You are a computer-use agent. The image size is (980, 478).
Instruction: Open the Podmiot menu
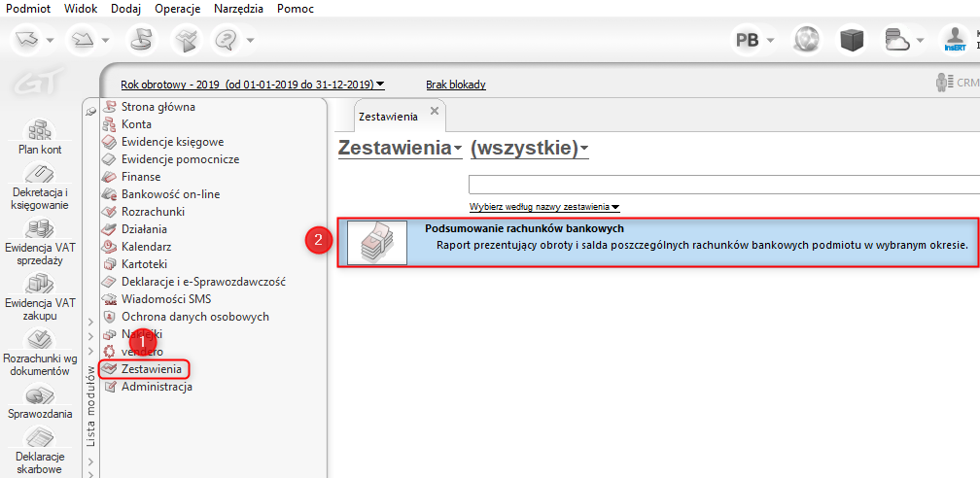(x=27, y=9)
